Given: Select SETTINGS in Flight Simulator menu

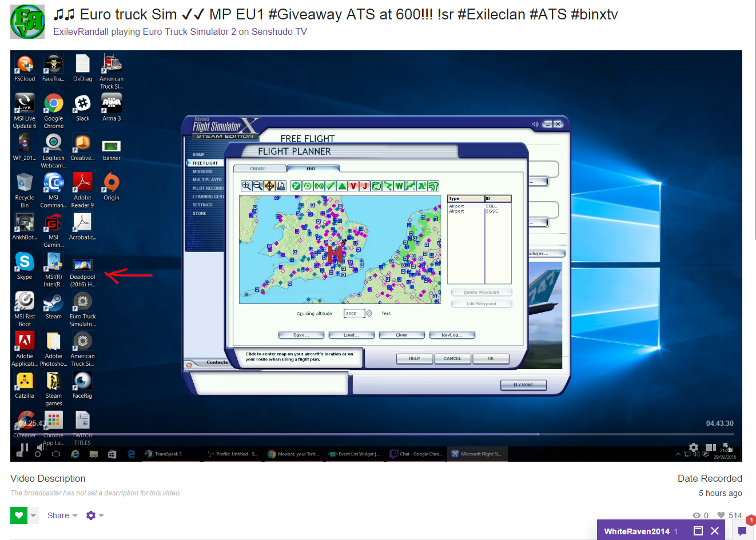Looking at the screenshot, I should [202, 205].
